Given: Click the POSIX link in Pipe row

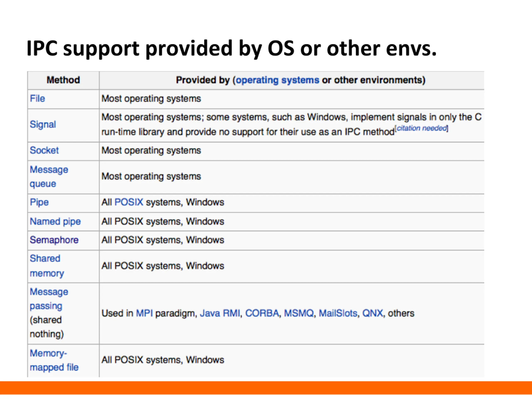Looking at the screenshot, I should (129, 202).
